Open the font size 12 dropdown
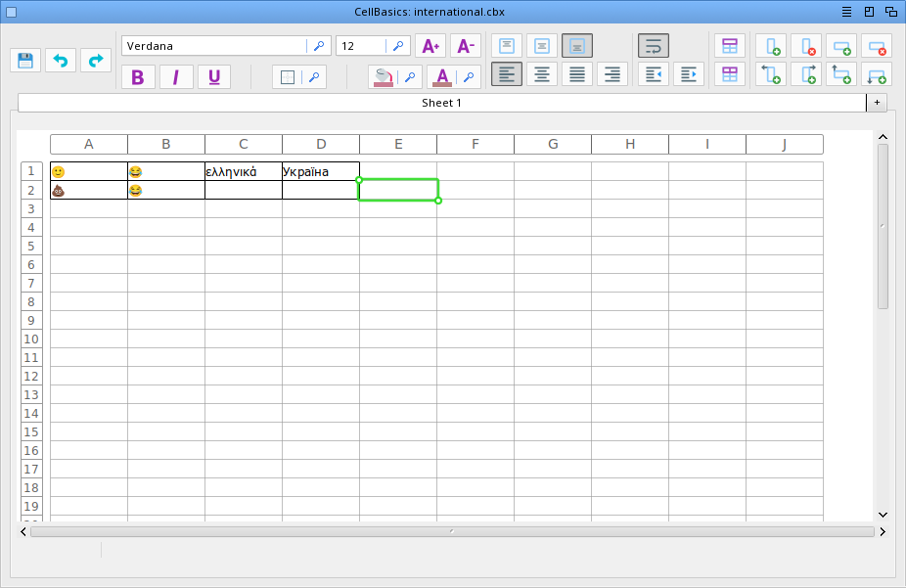The image size is (906, 588). click(x=398, y=46)
